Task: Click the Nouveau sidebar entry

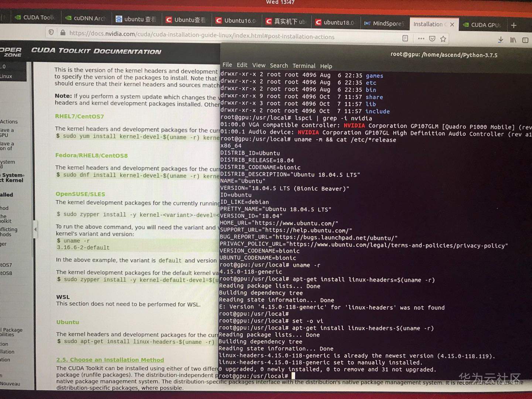Action: pyautogui.click(x=10, y=383)
